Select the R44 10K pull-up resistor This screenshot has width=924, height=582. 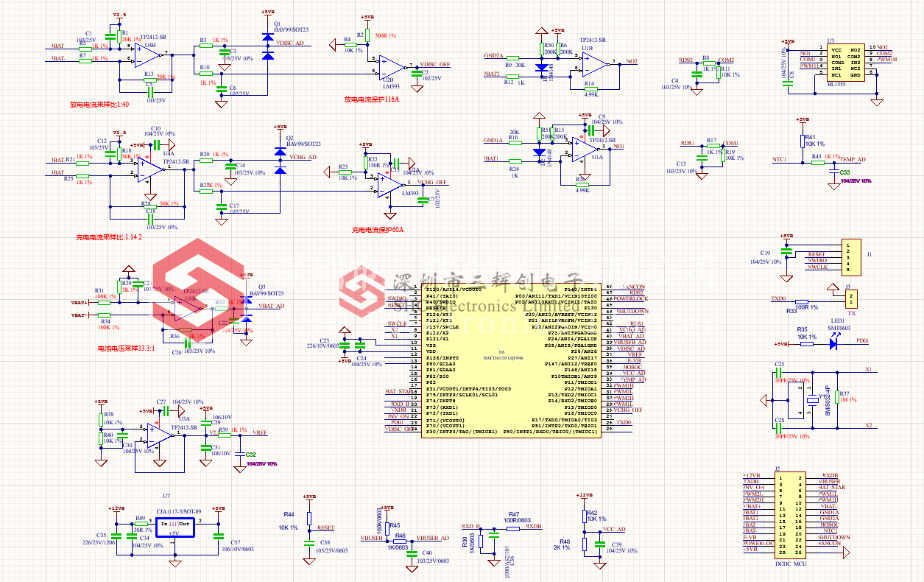tap(308, 517)
